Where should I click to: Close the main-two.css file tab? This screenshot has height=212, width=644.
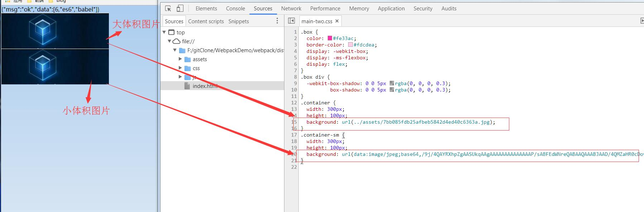point(337,21)
